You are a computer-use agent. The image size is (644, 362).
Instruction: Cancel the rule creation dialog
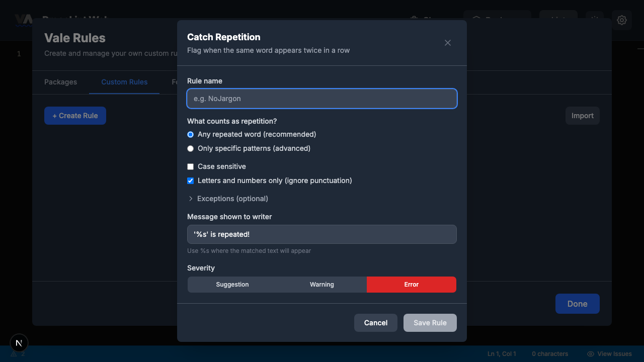(375, 323)
